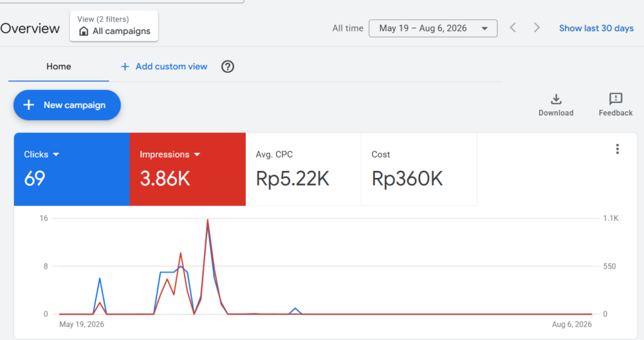644x340 pixels.
Task: Click the 16 left axis label
Action: tap(43, 218)
